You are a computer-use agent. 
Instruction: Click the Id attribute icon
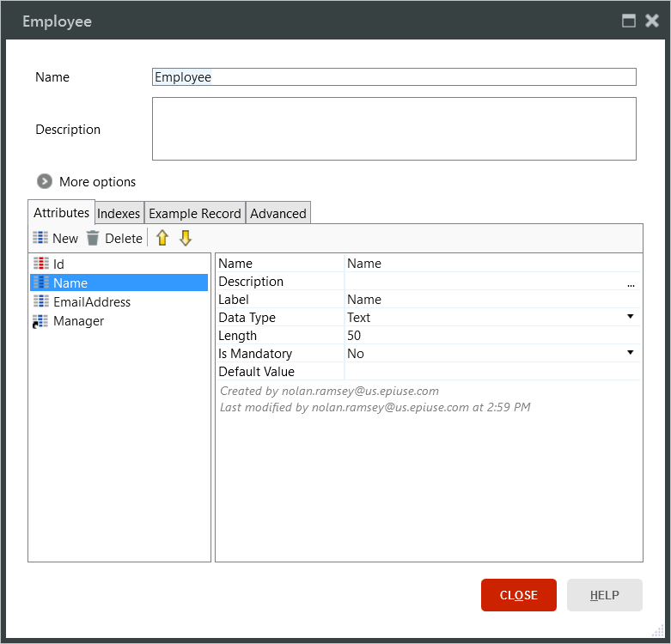(41, 264)
